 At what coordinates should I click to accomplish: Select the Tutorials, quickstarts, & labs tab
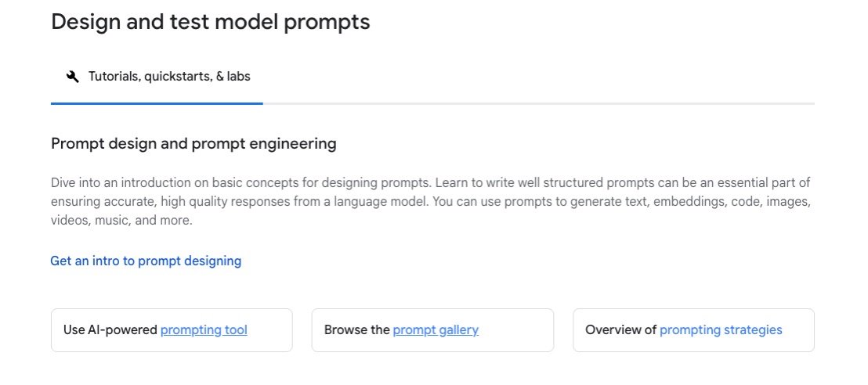click(x=169, y=77)
